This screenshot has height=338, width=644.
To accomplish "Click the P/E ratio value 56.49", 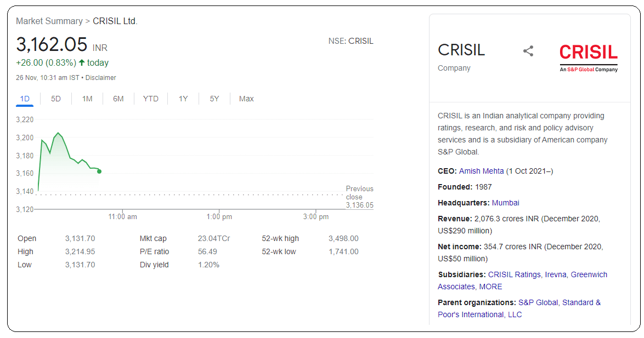I will [x=207, y=251].
